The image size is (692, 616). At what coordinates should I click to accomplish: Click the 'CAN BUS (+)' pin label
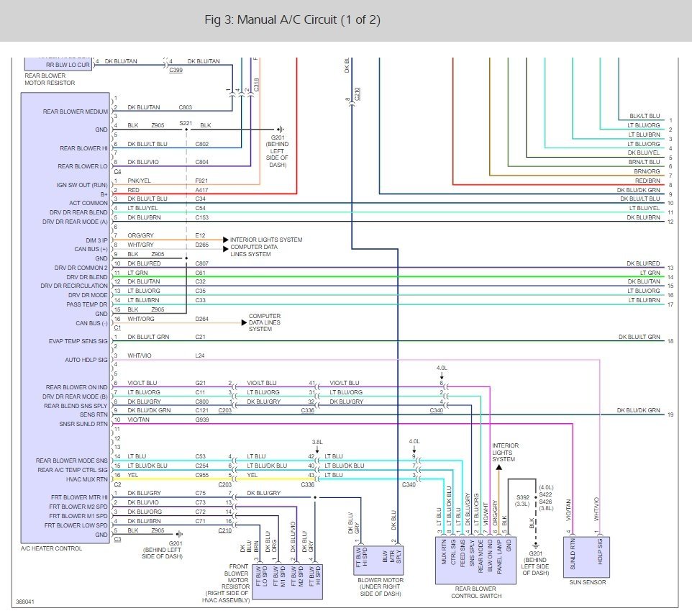tap(91, 249)
